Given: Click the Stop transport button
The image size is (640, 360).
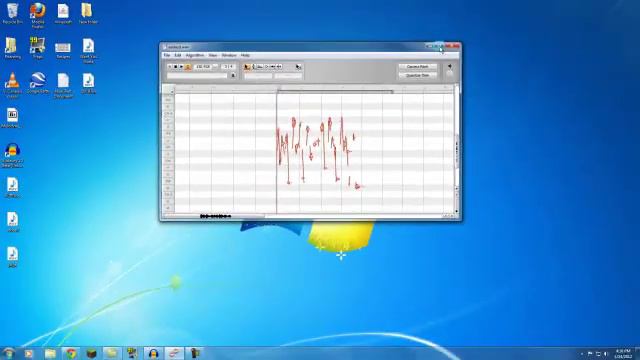Looking at the screenshot, I should pos(176,67).
